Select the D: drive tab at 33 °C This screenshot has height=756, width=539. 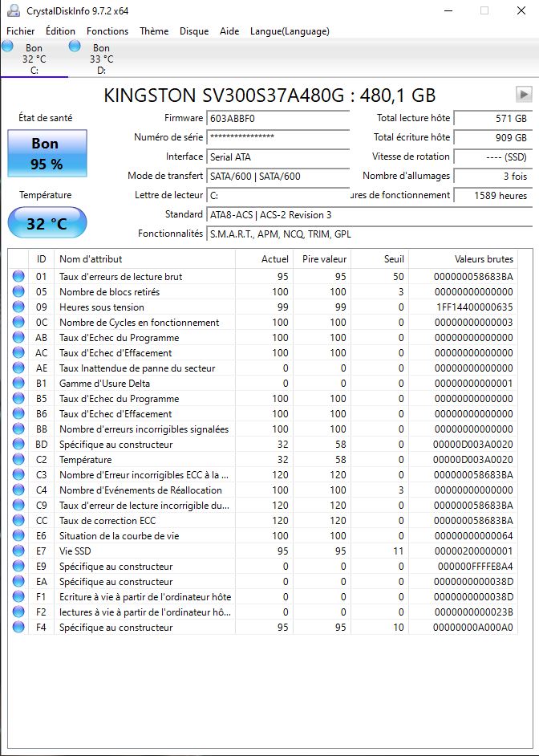(101, 59)
